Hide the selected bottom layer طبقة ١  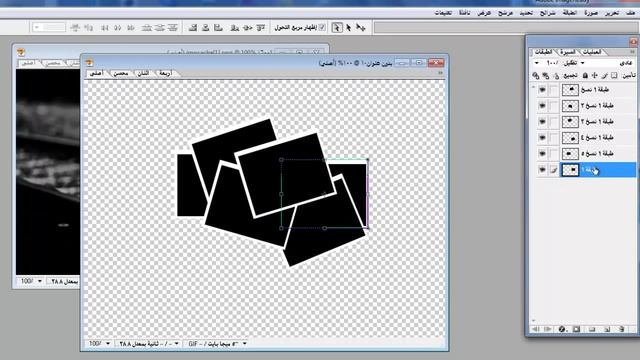[x=542, y=170]
